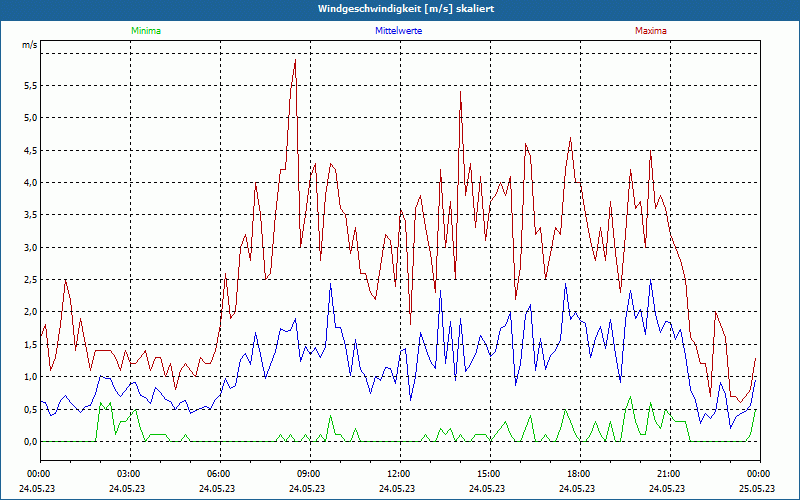800x500 pixels.
Task: Click the 1,0 y-axis value
Action: pyautogui.click(x=31, y=377)
